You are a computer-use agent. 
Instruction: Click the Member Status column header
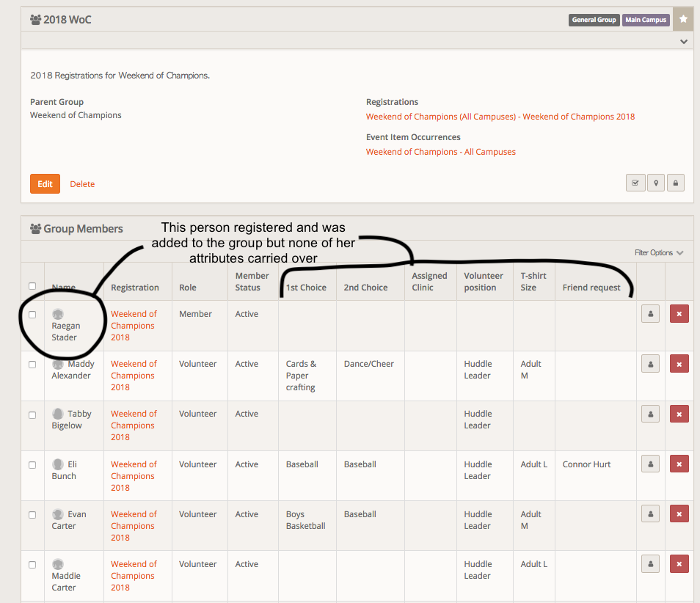point(248,282)
